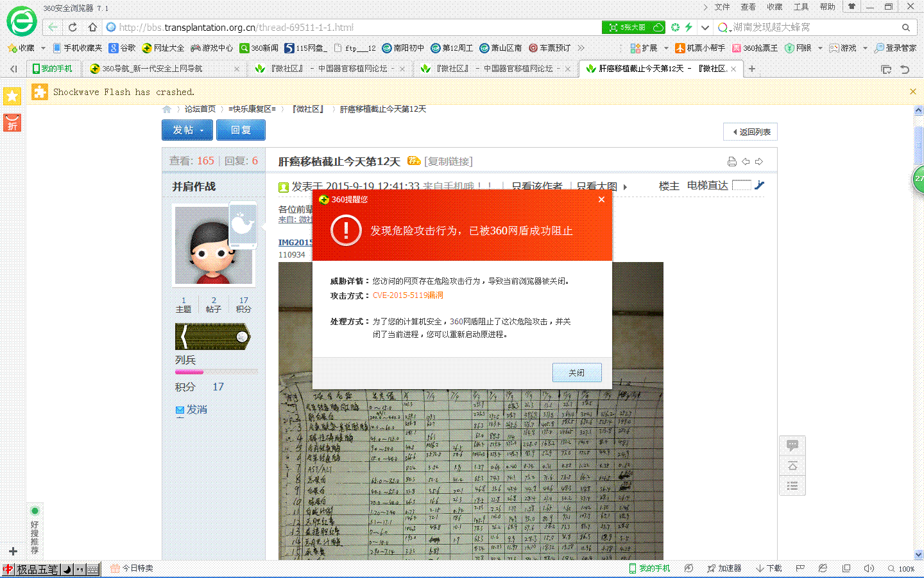Open 论坛首页 breadcrumb link
Image resolution: width=924 pixels, height=578 pixels.
pyautogui.click(x=200, y=109)
